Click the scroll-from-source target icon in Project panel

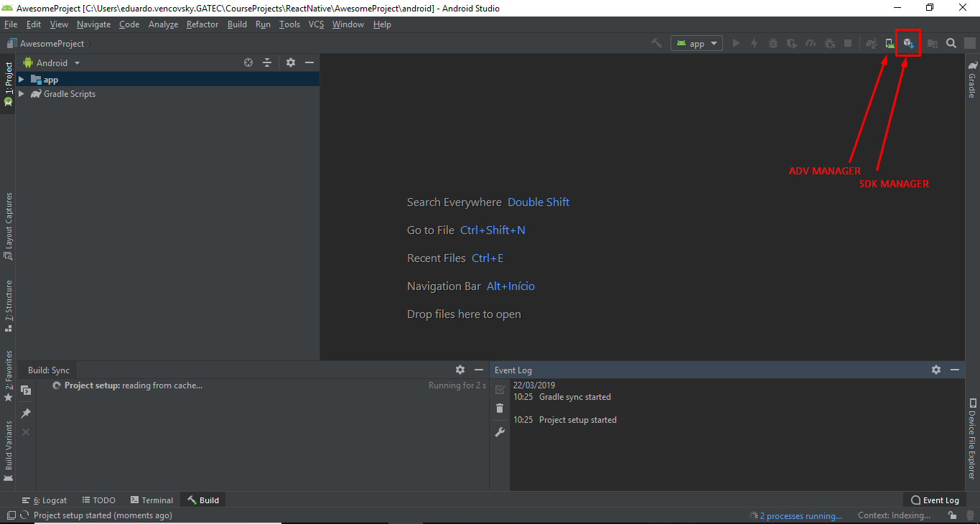(248, 62)
